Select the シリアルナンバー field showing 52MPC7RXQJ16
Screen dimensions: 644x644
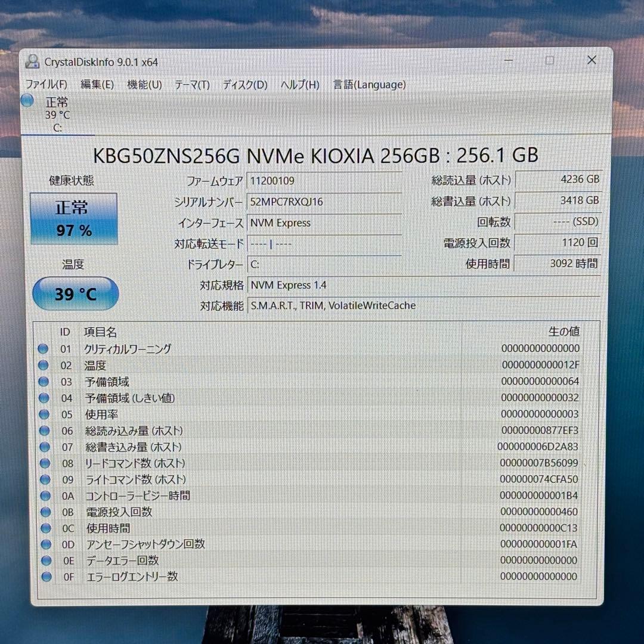325,202
